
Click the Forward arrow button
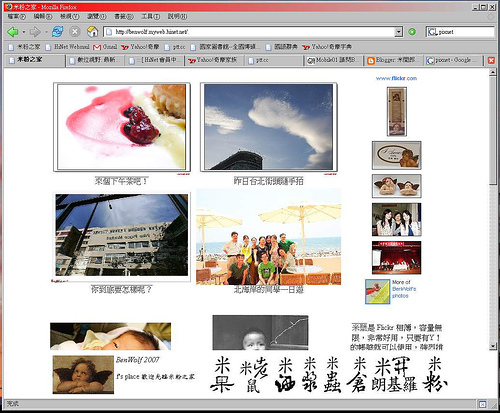(35, 32)
